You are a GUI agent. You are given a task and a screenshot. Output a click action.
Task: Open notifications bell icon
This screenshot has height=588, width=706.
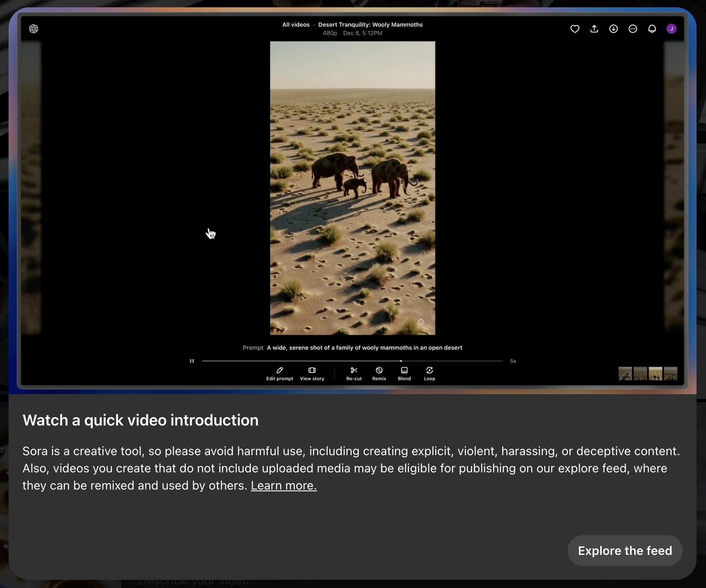click(x=652, y=29)
